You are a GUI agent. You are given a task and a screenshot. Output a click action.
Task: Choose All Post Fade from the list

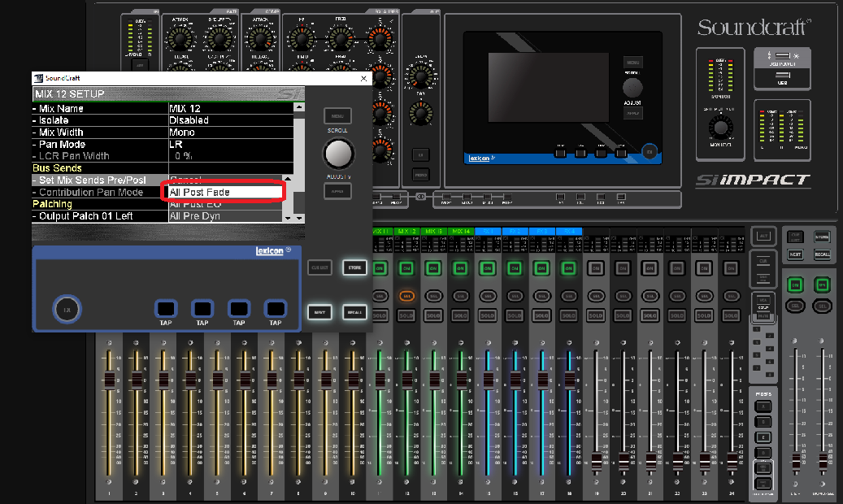[x=225, y=192]
